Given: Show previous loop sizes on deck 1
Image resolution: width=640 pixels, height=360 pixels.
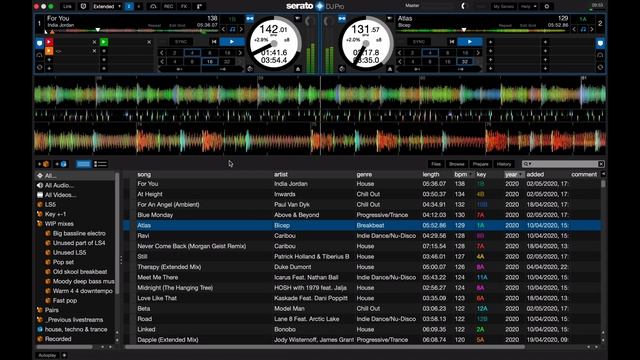Looking at the screenshot, I should click(162, 53).
